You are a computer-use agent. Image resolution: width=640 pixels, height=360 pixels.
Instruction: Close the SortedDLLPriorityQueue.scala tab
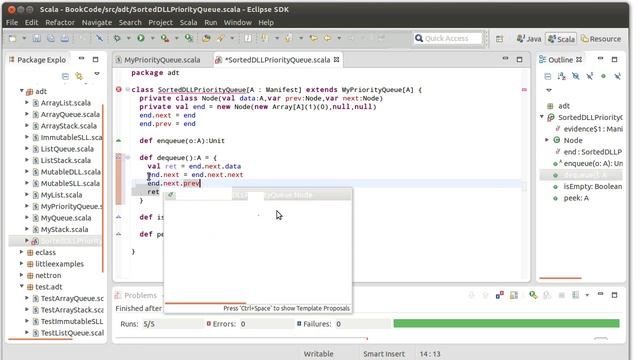(x=336, y=60)
